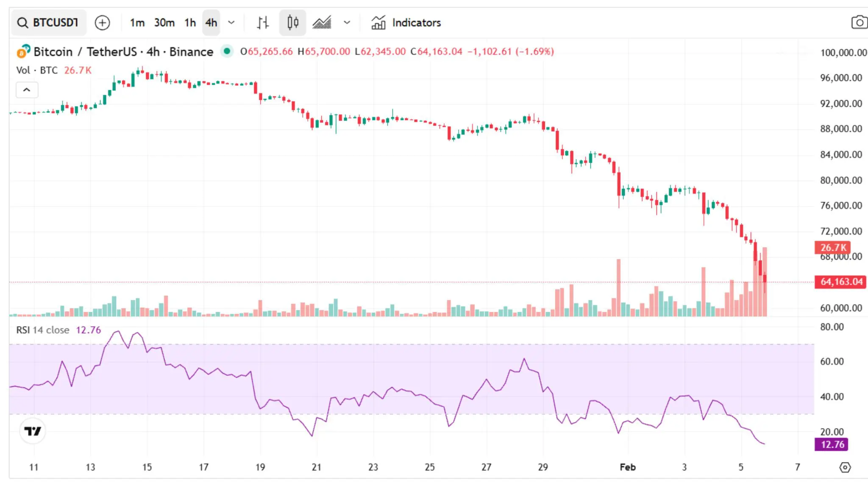Open the chart style dropdown arrow
The image size is (868, 488).
[347, 22]
